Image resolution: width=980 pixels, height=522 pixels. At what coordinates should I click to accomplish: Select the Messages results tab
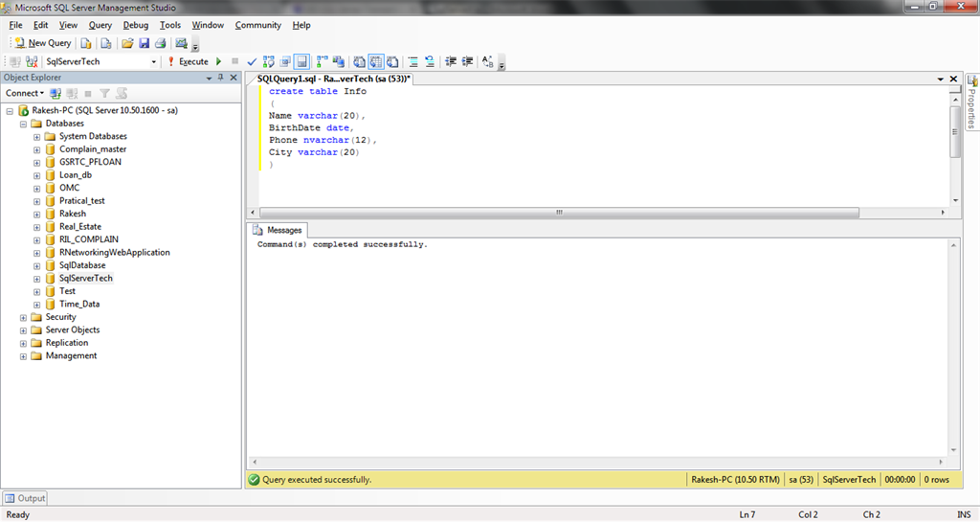278,230
